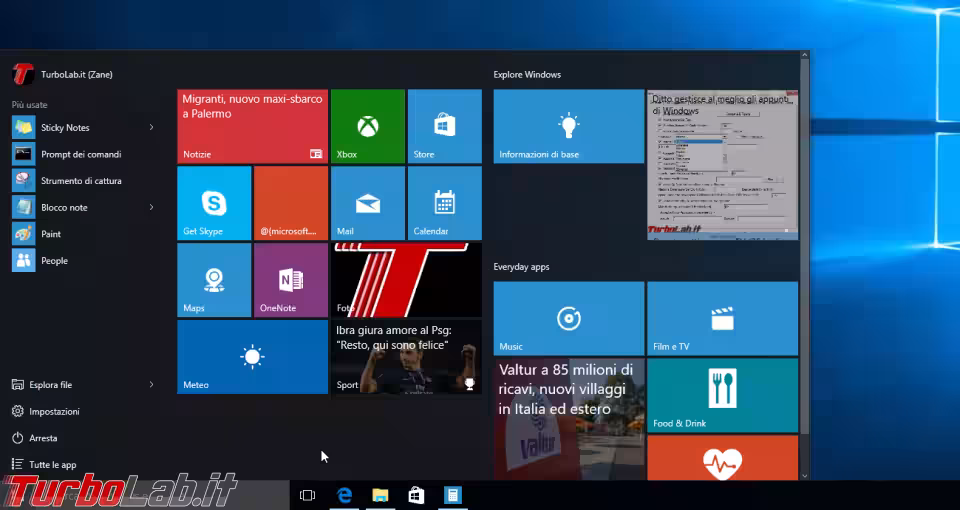Image resolution: width=960 pixels, height=510 pixels.
Task: Open the Store tile
Action: 444,126
